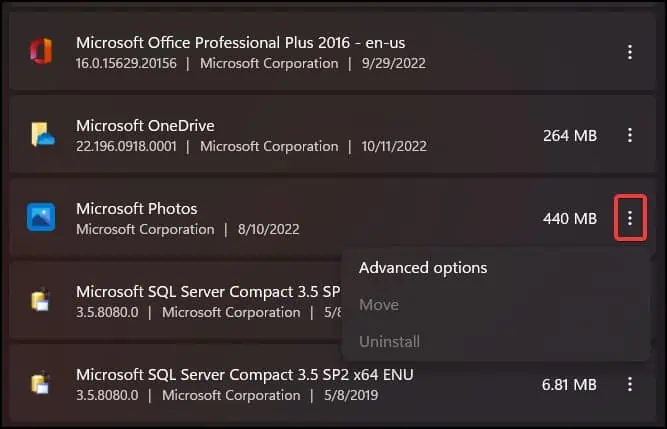Click the 264 MB size of OneDrive
The height and width of the screenshot is (429, 667).
[x=570, y=135]
